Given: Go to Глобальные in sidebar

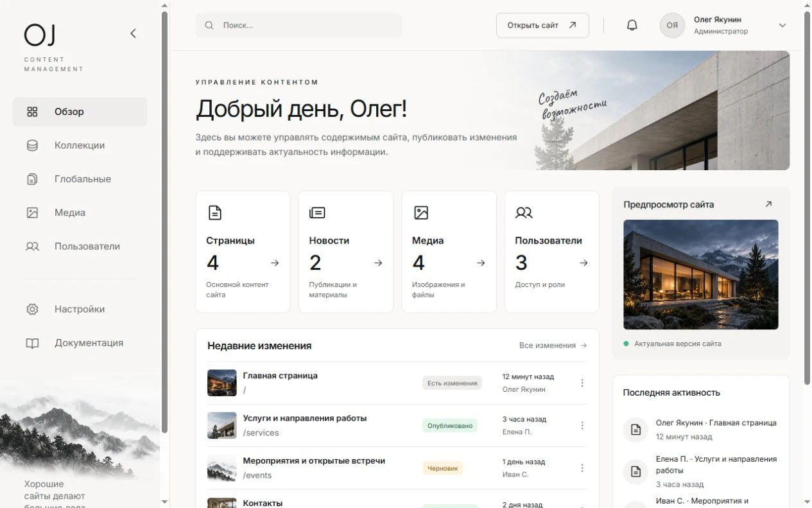Looking at the screenshot, I should tap(80, 179).
